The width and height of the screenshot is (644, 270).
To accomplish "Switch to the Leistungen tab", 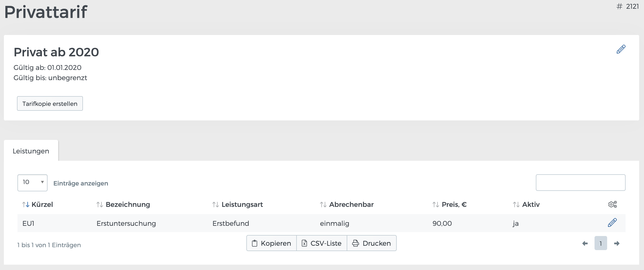I will [x=31, y=151].
